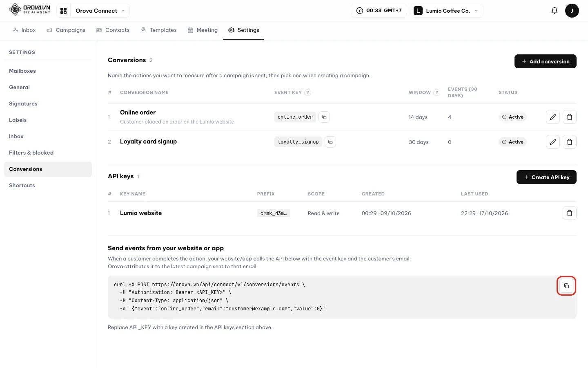Go to the Inbox tab

click(x=24, y=30)
